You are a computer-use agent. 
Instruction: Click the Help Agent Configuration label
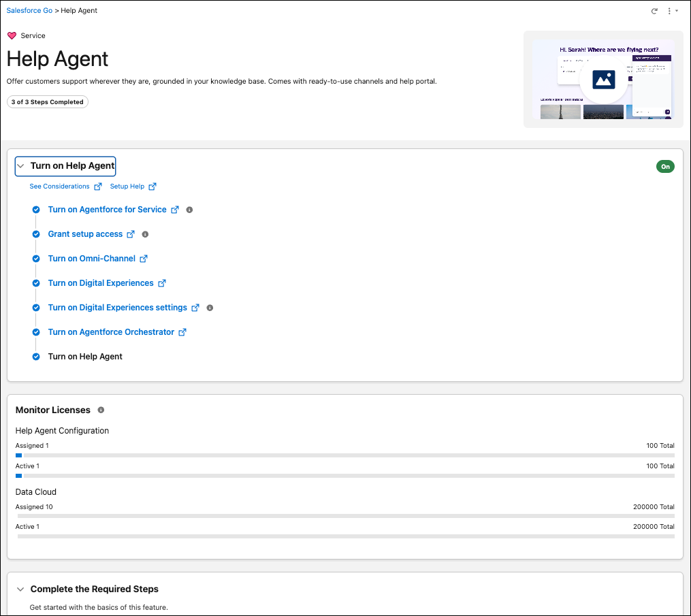coord(62,430)
